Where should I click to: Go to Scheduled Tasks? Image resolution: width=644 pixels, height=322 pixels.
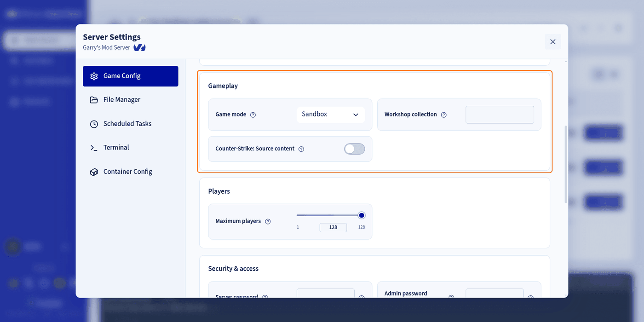pos(131,124)
